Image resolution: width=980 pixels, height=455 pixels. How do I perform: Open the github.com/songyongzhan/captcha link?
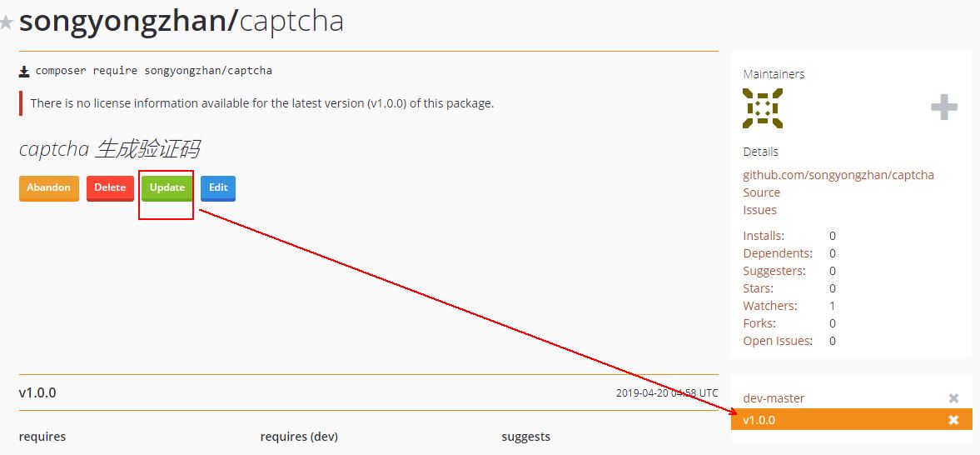pos(838,175)
